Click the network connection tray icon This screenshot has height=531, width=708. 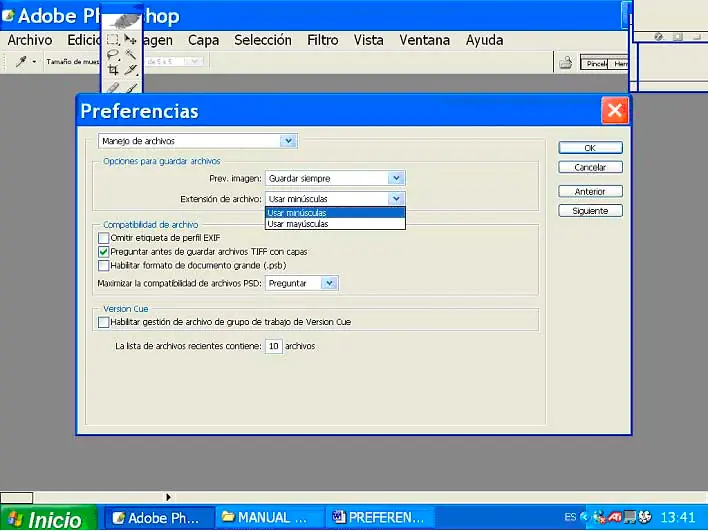(x=599, y=517)
